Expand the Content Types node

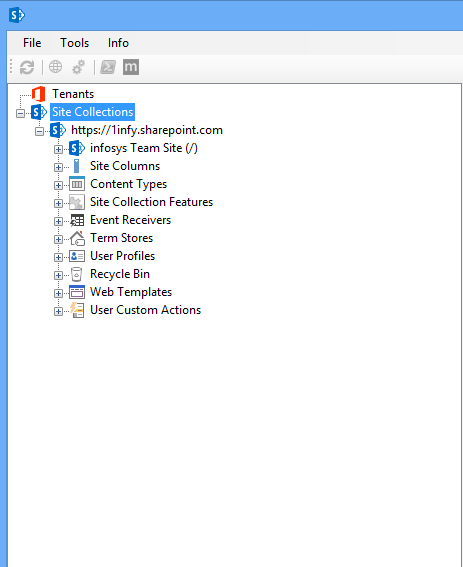click(58, 186)
